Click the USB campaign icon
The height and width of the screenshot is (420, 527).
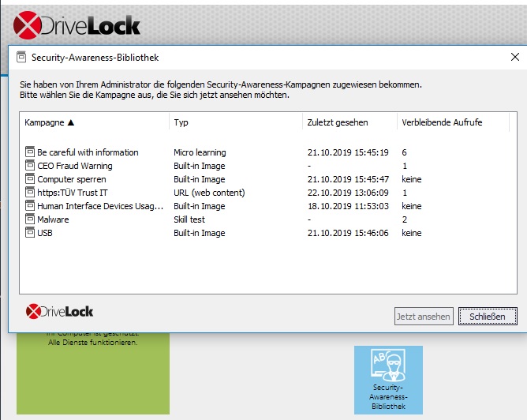pos(30,233)
